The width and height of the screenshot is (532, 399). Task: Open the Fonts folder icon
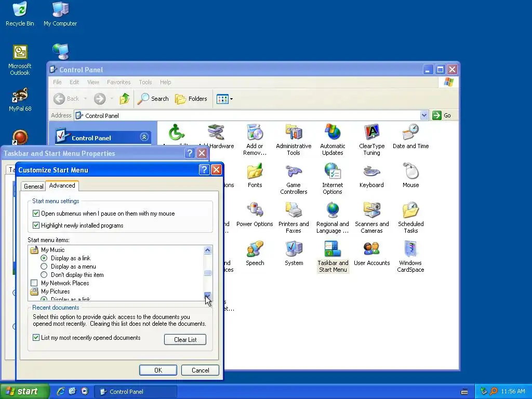pos(255,176)
